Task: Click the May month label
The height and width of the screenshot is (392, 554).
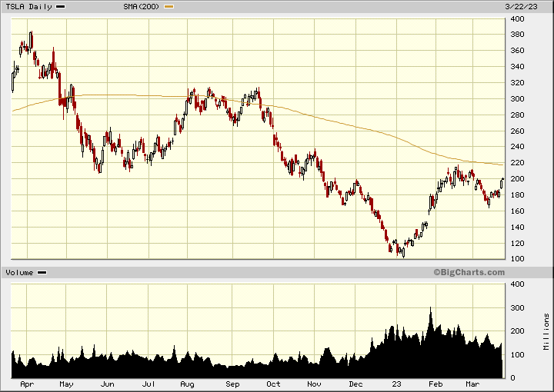Action: pyautogui.click(x=66, y=384)
